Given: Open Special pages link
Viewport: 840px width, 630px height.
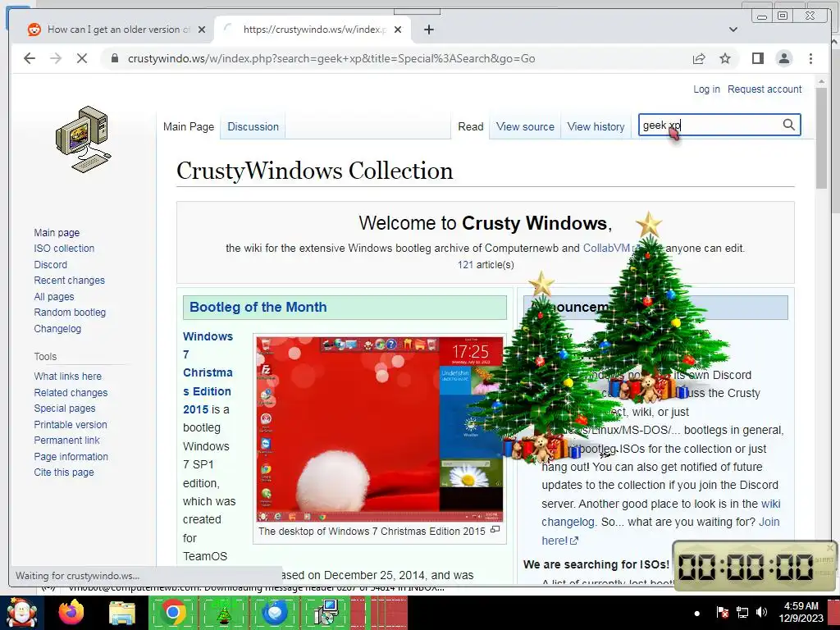Looking at the screenshot, I should tap(64, 409).
